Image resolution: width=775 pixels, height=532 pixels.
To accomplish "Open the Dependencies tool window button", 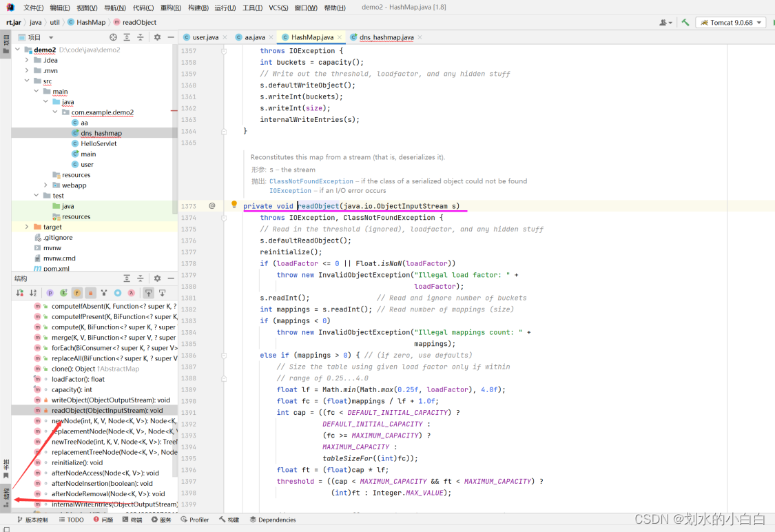I will pyautogui.click(x=273, y=520).
